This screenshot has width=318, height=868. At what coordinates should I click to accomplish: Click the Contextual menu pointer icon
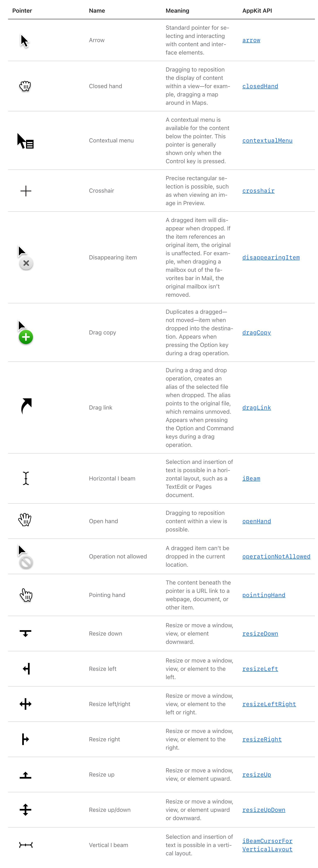[x=25, y=141]
